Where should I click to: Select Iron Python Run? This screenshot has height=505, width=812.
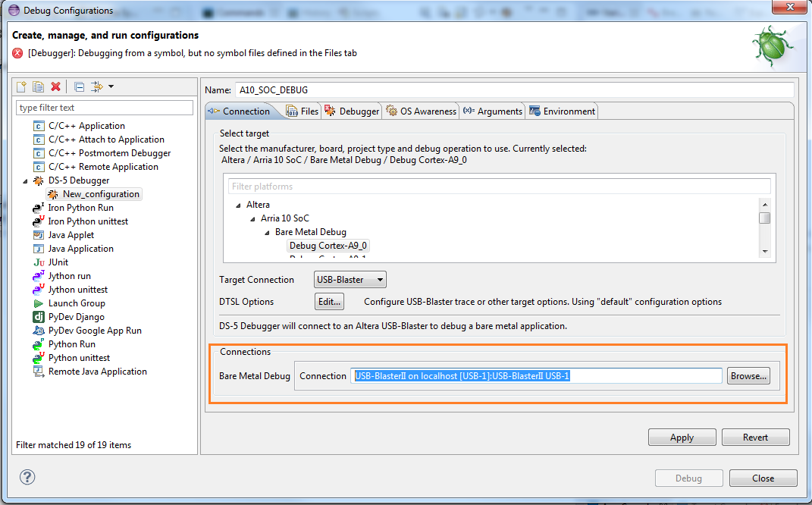(x=81, y=208)
